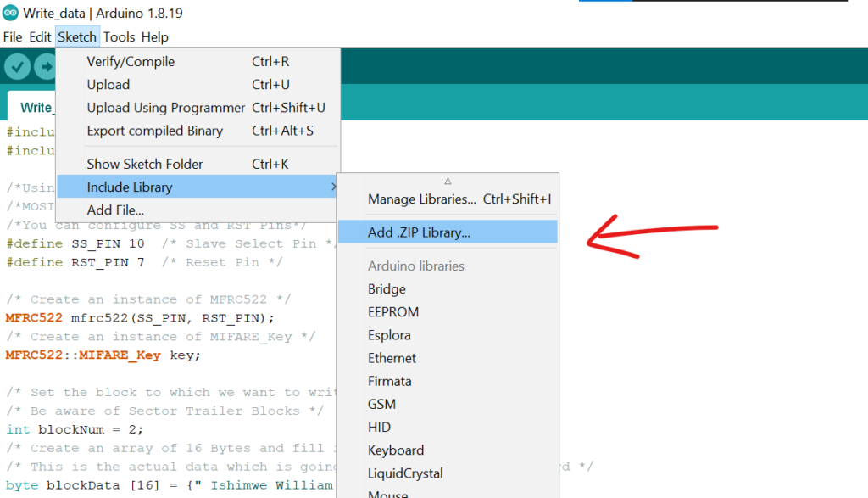Switch to the Write_data sketch tab
The width and height of the screenshot is (868, 498).
36,108
